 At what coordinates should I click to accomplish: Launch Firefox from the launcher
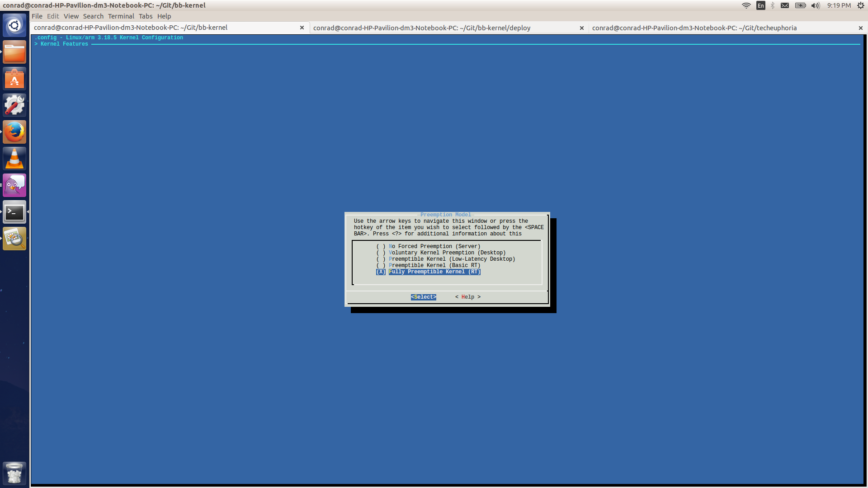(x=14, y=131)
